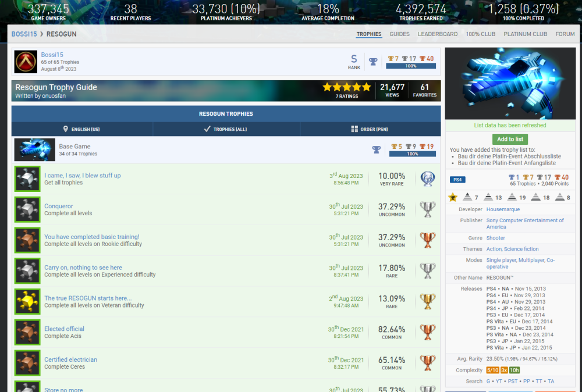This screenshot has width=582, height=392.
Task: Open the Platinum Club tab
Action: 526,34
